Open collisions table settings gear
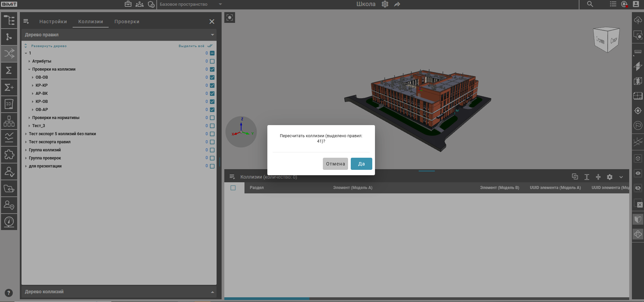 609,177
